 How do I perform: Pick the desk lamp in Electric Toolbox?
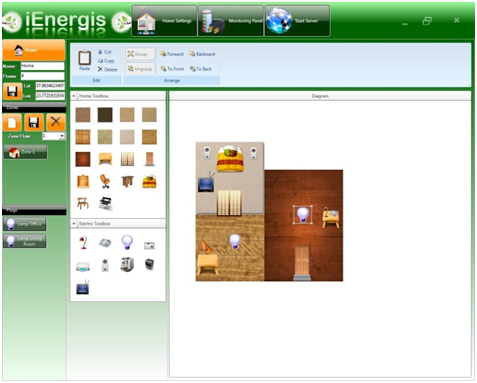tap(83, 243)
